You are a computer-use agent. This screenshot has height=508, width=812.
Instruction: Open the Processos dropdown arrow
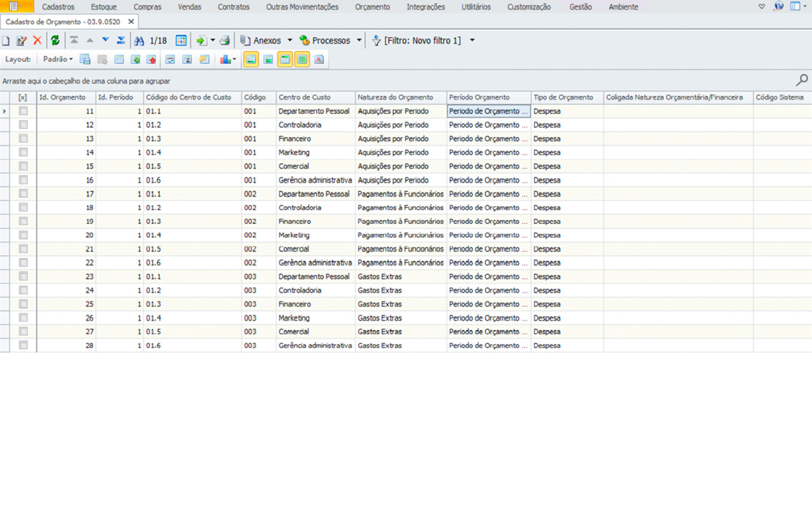(359, 41)
